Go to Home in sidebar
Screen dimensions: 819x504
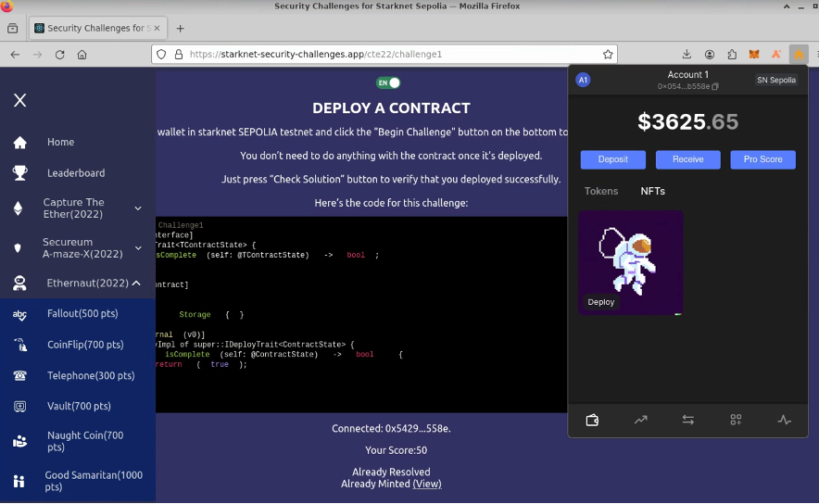coord(60,142)
